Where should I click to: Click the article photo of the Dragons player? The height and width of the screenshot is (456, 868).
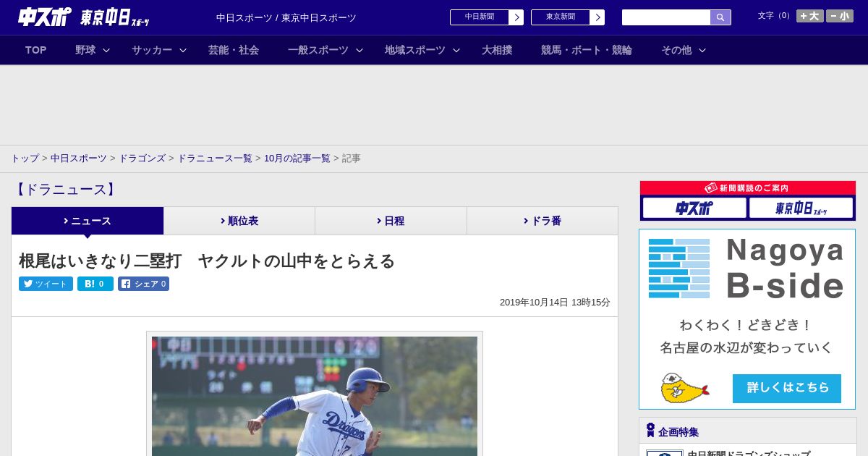315,396
